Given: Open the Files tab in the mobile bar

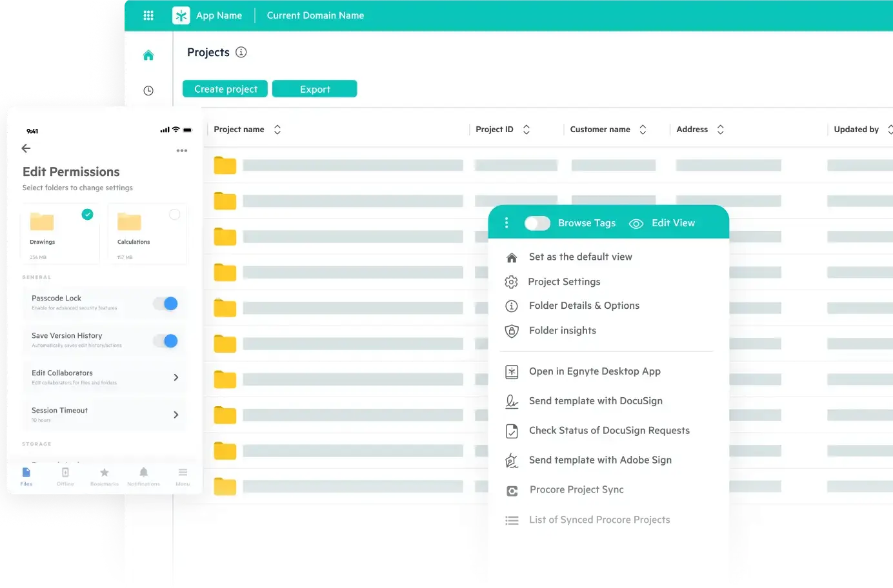Looking at the screenshot, I should (x=26, y=476).
